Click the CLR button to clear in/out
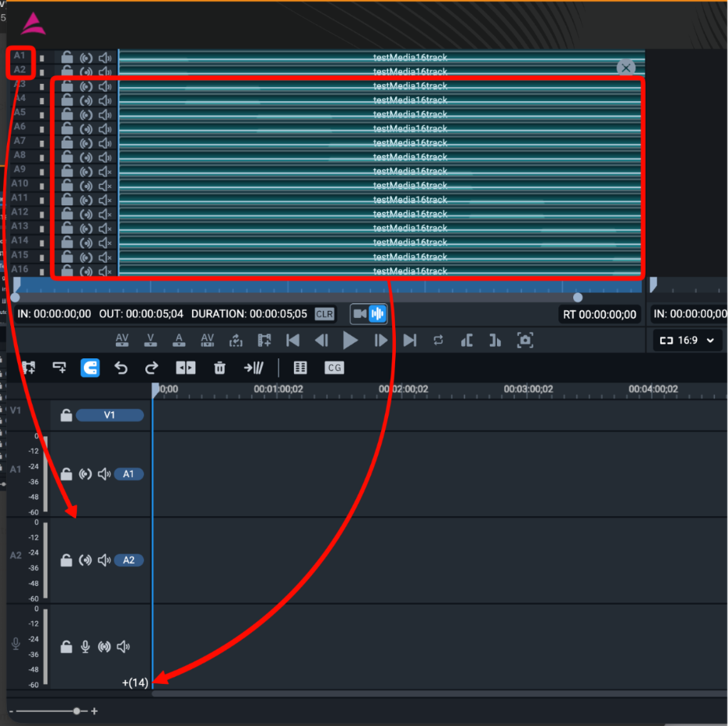This screenshot has height=726, width=728. point(324,314)
